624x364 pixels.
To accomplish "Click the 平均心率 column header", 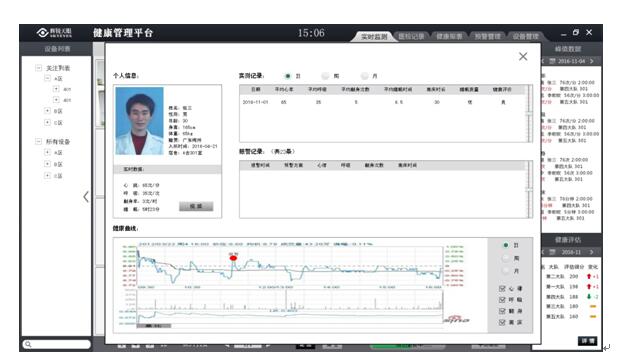I will click(x=284, y=90).
